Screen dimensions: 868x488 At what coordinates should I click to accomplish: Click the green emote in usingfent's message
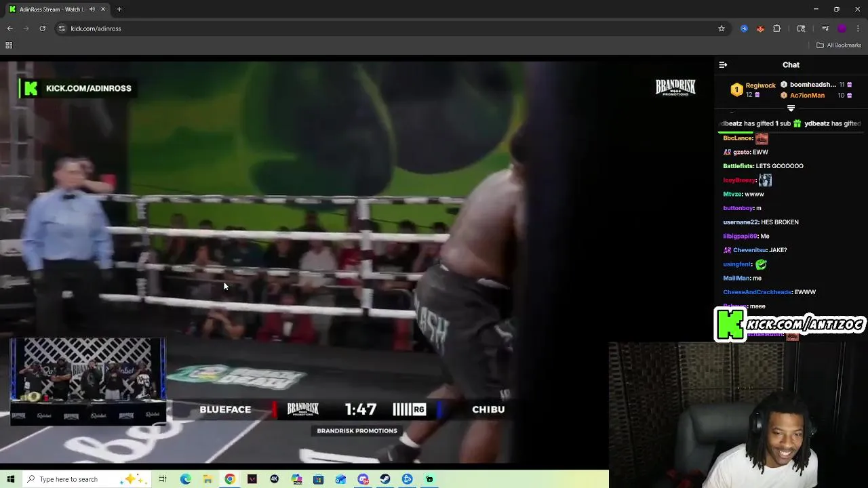pos(761,264)
